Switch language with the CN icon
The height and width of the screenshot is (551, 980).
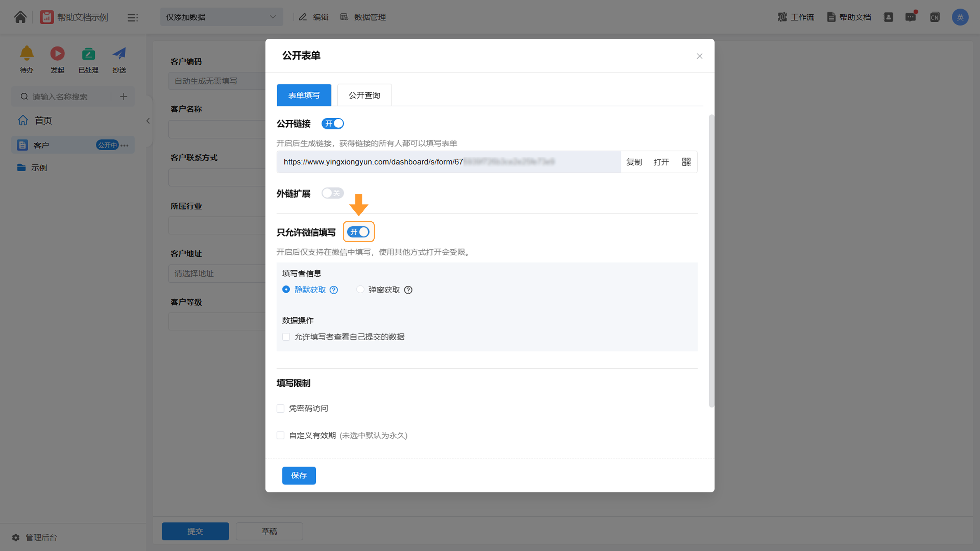(x=935, y=17)
